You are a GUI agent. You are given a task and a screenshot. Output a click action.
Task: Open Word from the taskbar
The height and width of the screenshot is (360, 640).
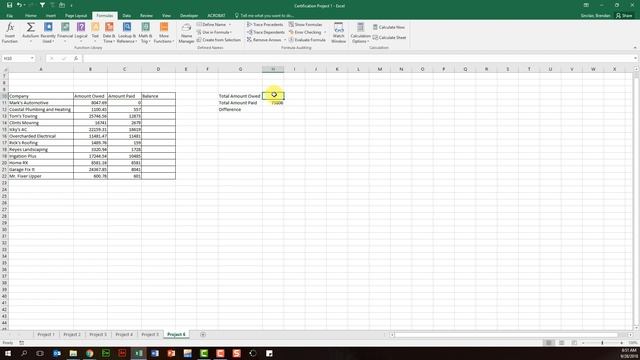[155, 353]
